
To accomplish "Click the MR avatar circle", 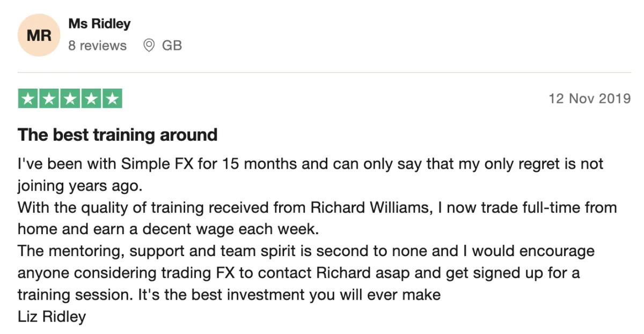I will 39,36.
